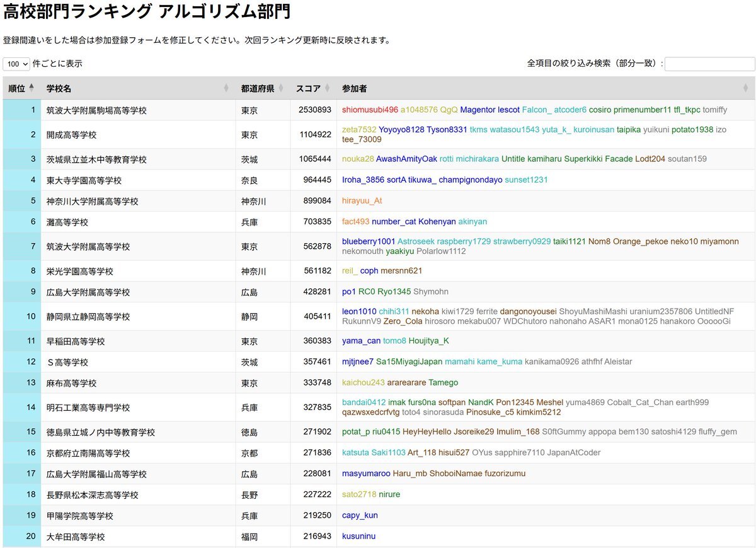Screen dimensions: 756x548
Task: Click score value 1104922
Action: (x=315, y=134)
